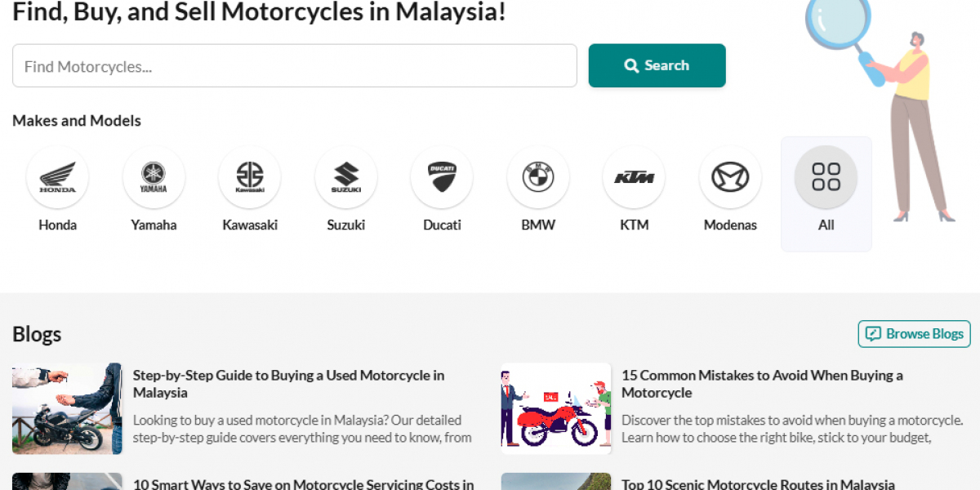This screenshot has height=490, width=980.
Task: Read the 15 Common Mistakes blog post
Action: point(762,384)
